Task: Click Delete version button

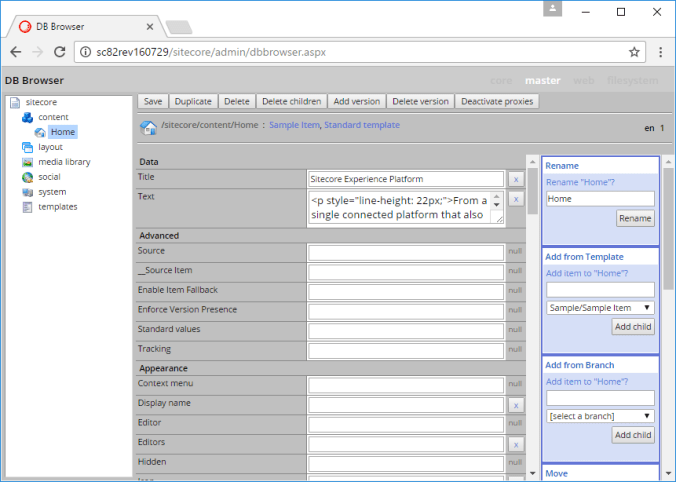Action: 420,102
